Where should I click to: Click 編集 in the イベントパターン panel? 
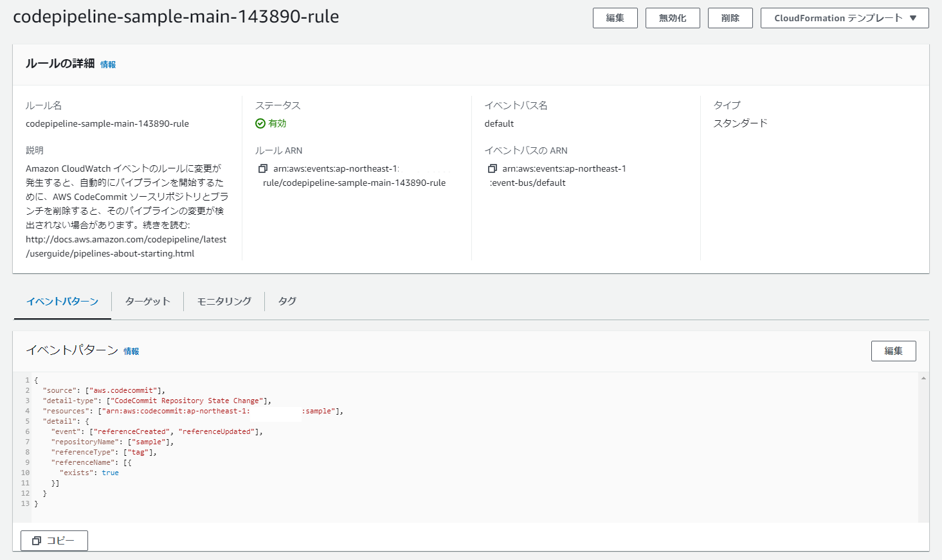point(893,350)
